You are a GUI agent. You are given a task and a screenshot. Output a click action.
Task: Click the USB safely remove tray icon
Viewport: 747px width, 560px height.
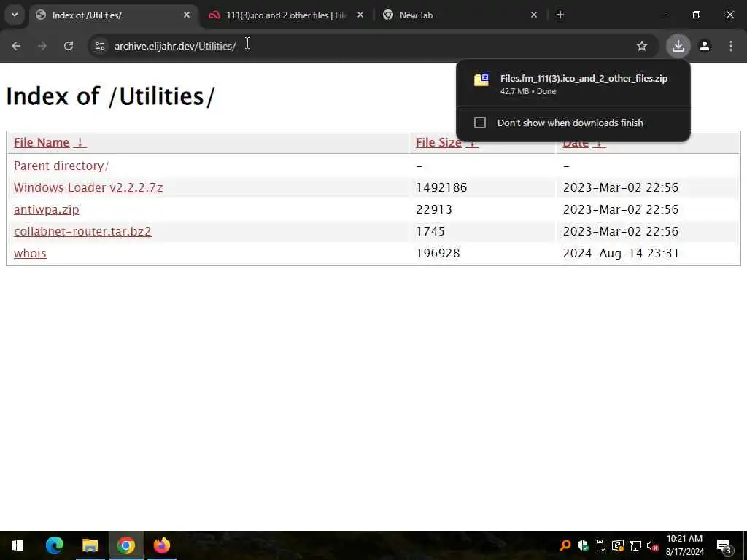(x=600, y=545)
